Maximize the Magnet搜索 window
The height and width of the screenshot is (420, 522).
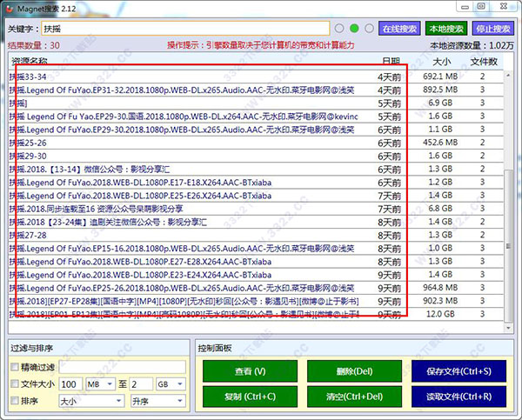pos(481,7)
